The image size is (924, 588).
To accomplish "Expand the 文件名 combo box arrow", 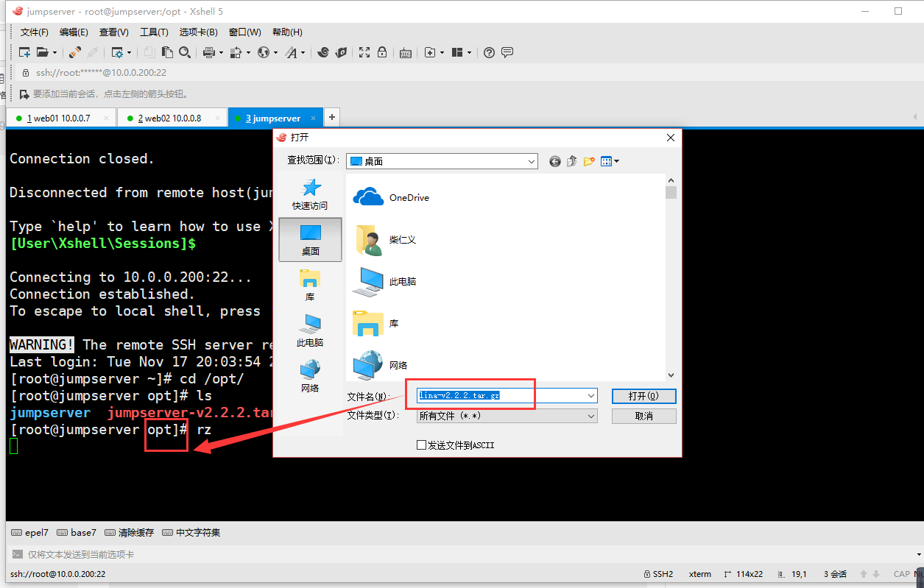I will (591, 396).
